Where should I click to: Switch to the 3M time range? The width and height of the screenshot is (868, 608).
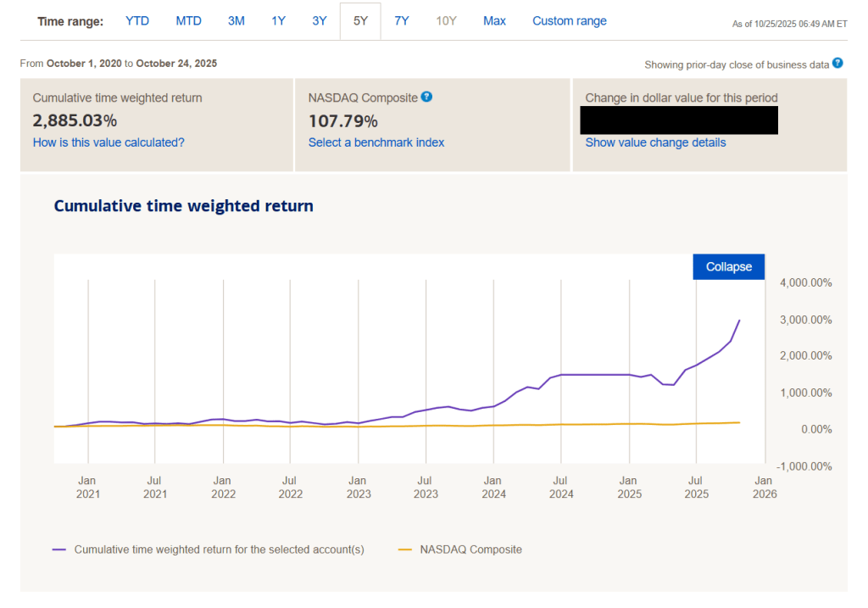(x=236, y=21)
